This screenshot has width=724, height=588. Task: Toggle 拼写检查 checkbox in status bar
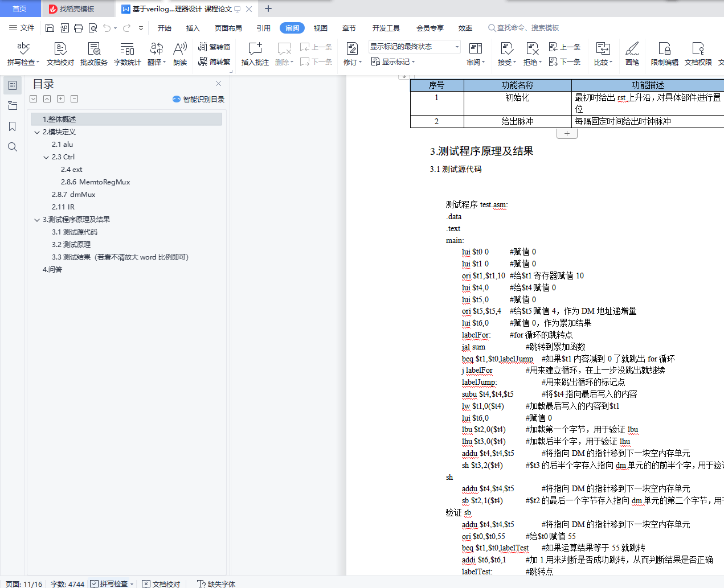point(95,583)
